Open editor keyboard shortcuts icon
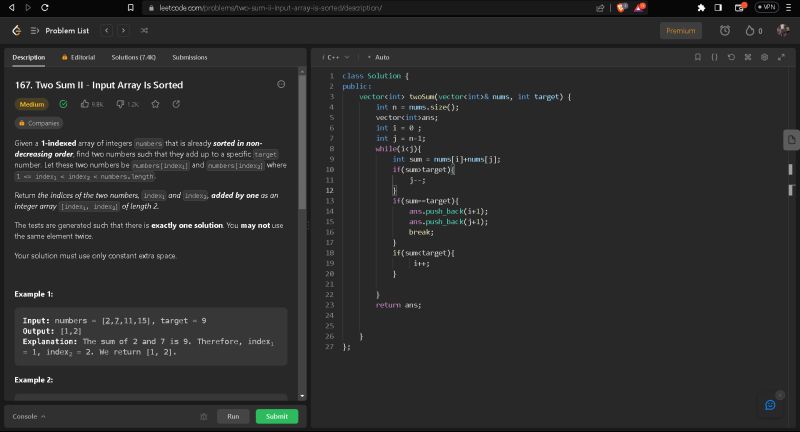Screen dimensions: 800x432 click(x=748, y=57)
